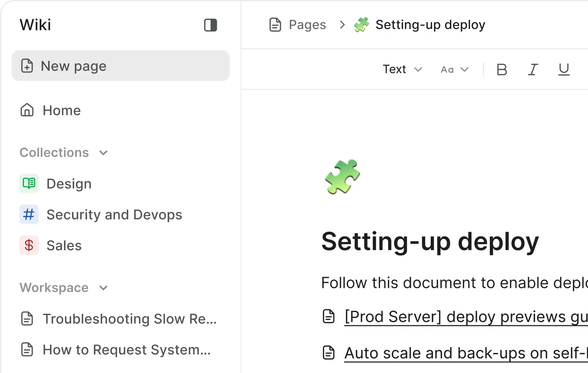Open the Aa font size dropdown
Viewport: 588px width, 373px height.
(x=455, y=69)
